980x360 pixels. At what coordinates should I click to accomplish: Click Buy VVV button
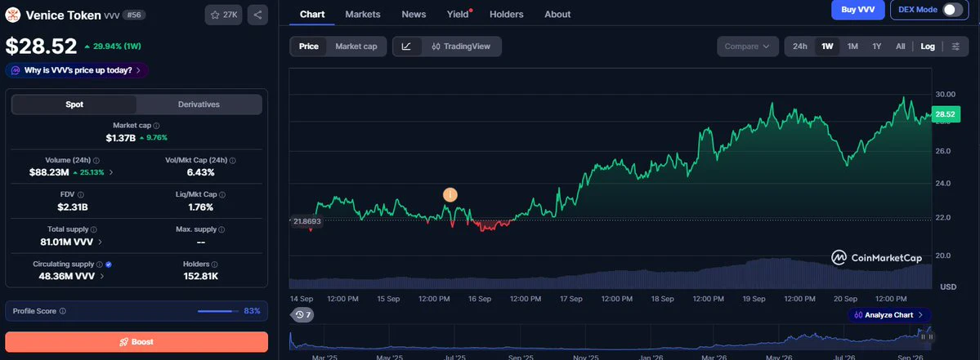click(x=858, y=9)
